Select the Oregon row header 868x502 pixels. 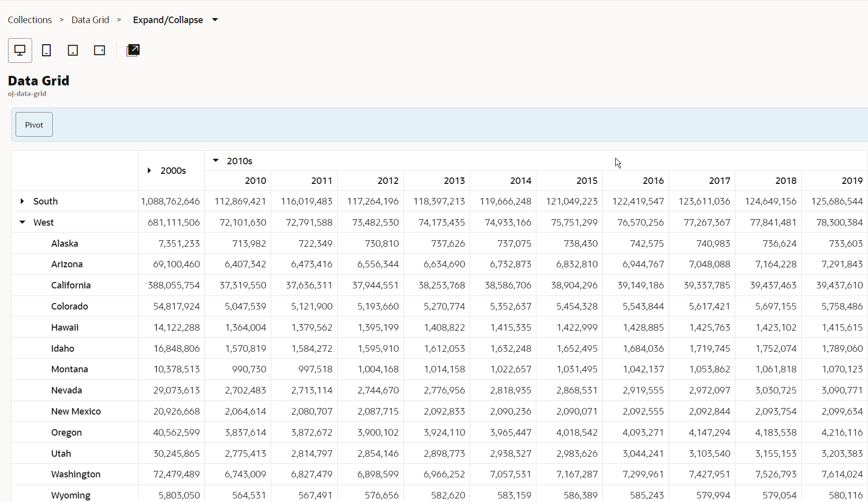point(75,432)
